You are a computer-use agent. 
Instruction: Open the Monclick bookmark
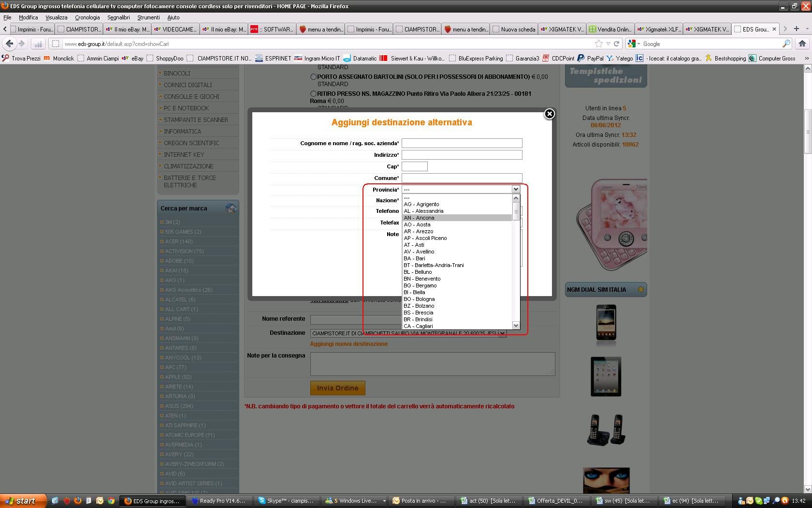click(58, 58)
